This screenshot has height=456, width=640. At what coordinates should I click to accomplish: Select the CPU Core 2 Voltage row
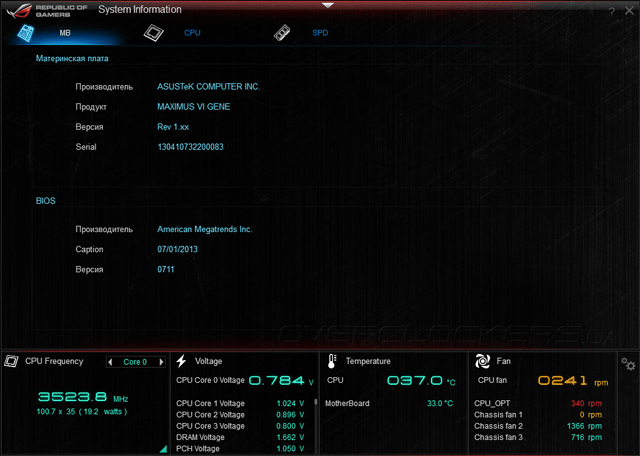click(240, 415)
